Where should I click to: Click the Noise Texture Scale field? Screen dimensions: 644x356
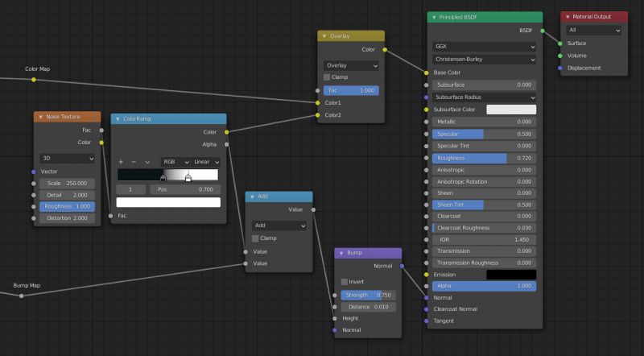(68, 184)
